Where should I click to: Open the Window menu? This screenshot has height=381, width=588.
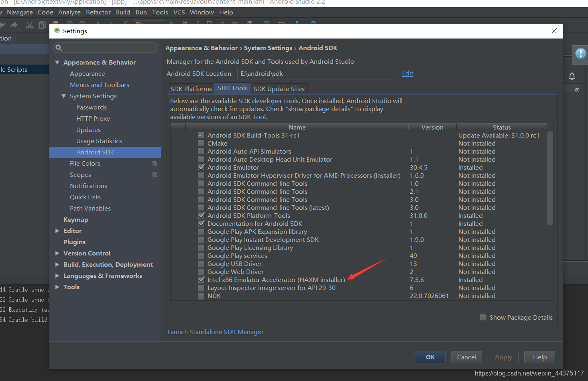(202, 12)
